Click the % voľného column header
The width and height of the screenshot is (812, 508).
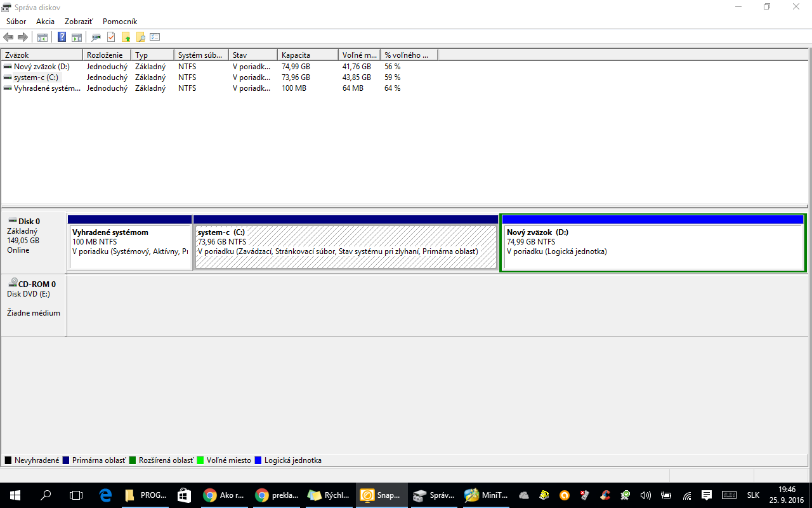[x=409, y=55]
